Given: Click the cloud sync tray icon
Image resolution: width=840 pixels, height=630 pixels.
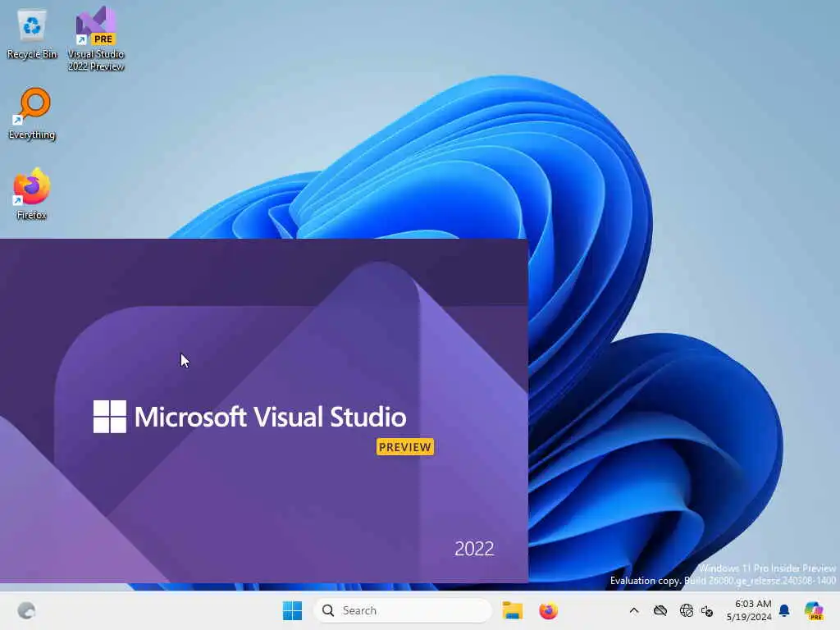Looking at the screenshot, I should pyautogui.click(x=660, y=610).
